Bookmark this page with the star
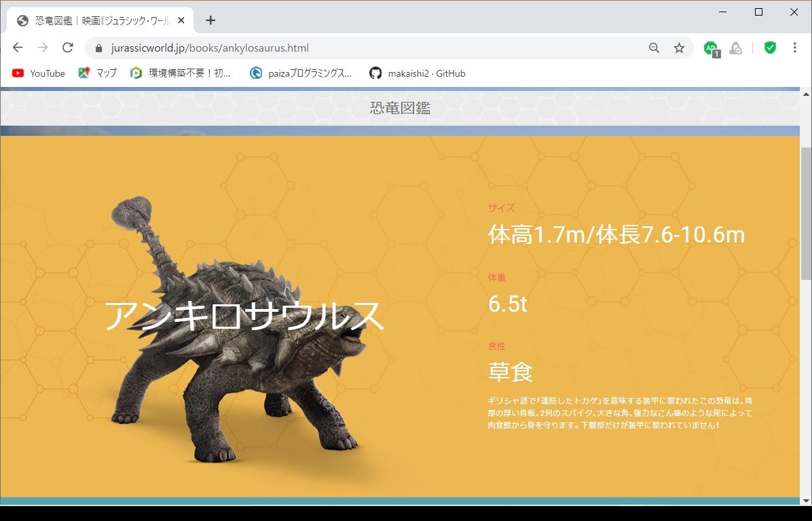The height and width of the screenshot is (521, 812). pyautogui.click(x=679, y=48)
